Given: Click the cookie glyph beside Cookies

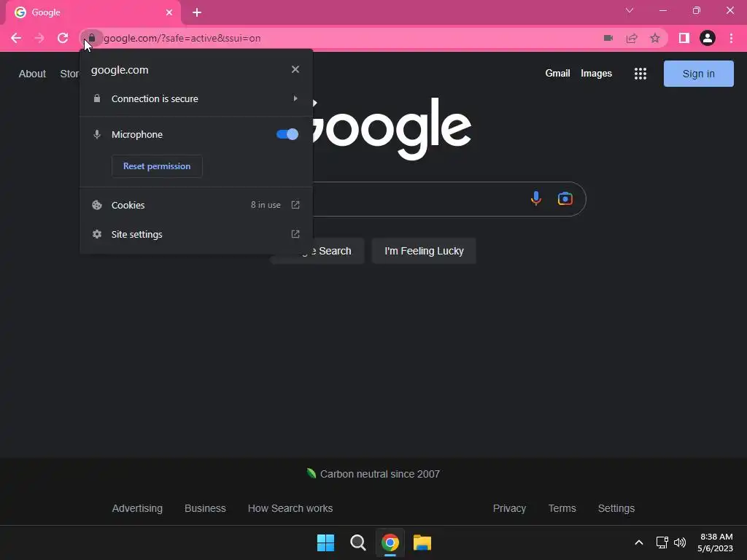Looking at the screenshot, I should tap(97, 205).
